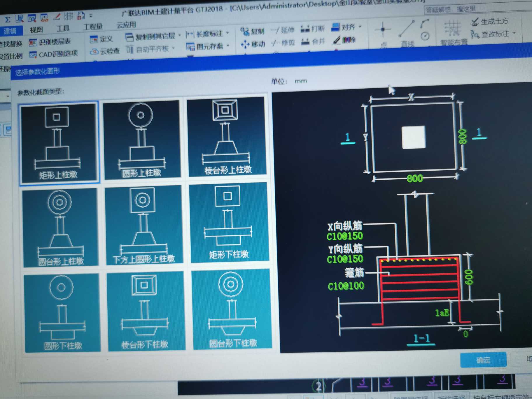Click the 删除 delete tool
The image size is (532, 399).
pos(344,40)
